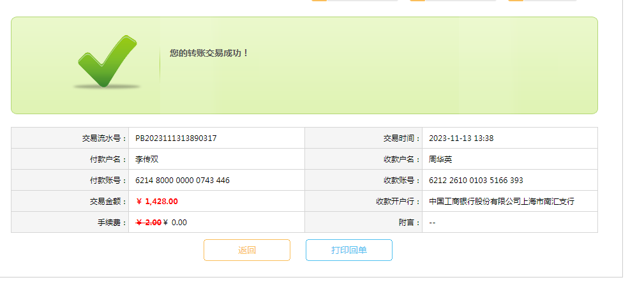Viewport: 644px width, 296px height.
Task: Select transaction serial number PB2023111313890317
Action: [176, 138]
